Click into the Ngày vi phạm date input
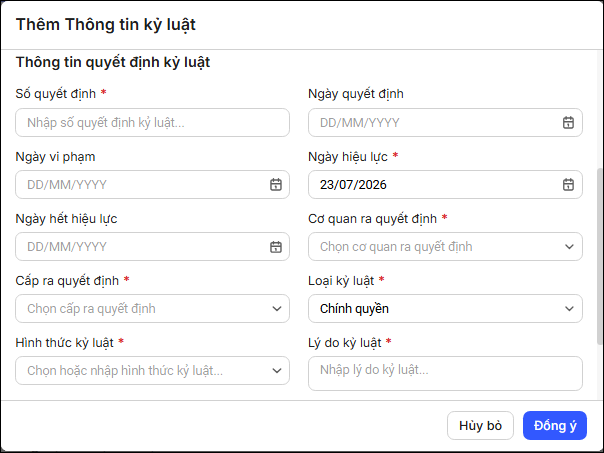Image resolution: width=604 pixels, height=453 pixels. pos(153,185)
